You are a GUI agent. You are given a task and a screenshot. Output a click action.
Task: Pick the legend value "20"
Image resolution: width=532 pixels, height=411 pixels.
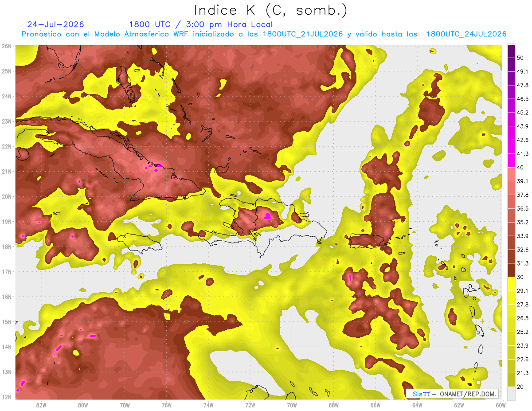520,387
